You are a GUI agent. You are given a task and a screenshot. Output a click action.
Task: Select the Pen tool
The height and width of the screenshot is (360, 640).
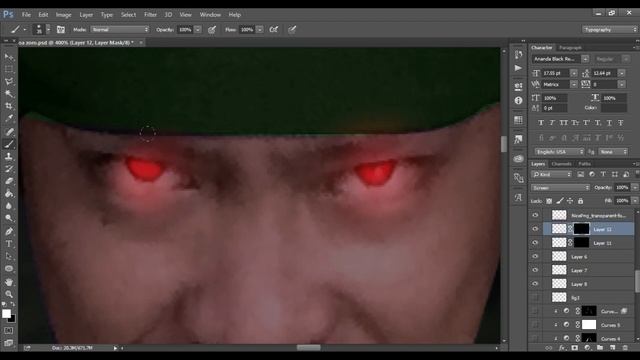pos(9,231)
